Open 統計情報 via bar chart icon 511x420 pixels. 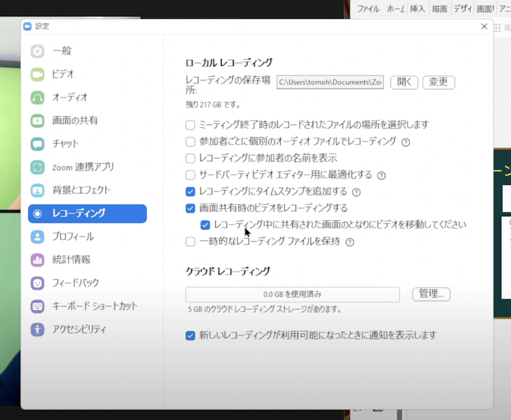(x=37, y=260)
